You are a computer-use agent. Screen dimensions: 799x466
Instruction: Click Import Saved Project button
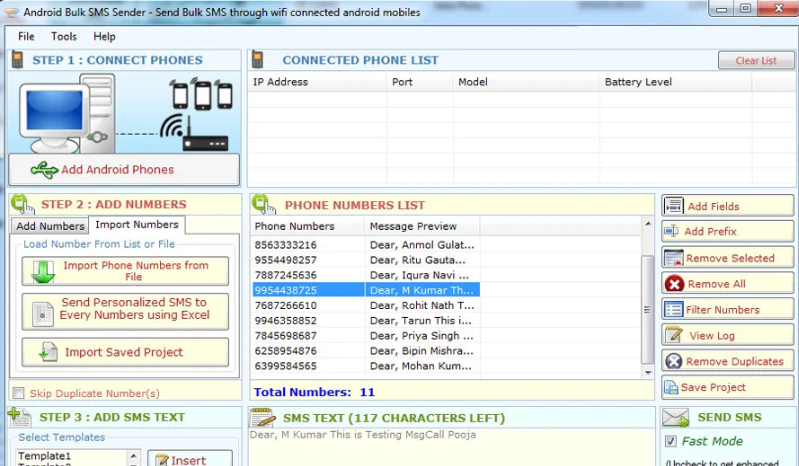coord(124,352)
